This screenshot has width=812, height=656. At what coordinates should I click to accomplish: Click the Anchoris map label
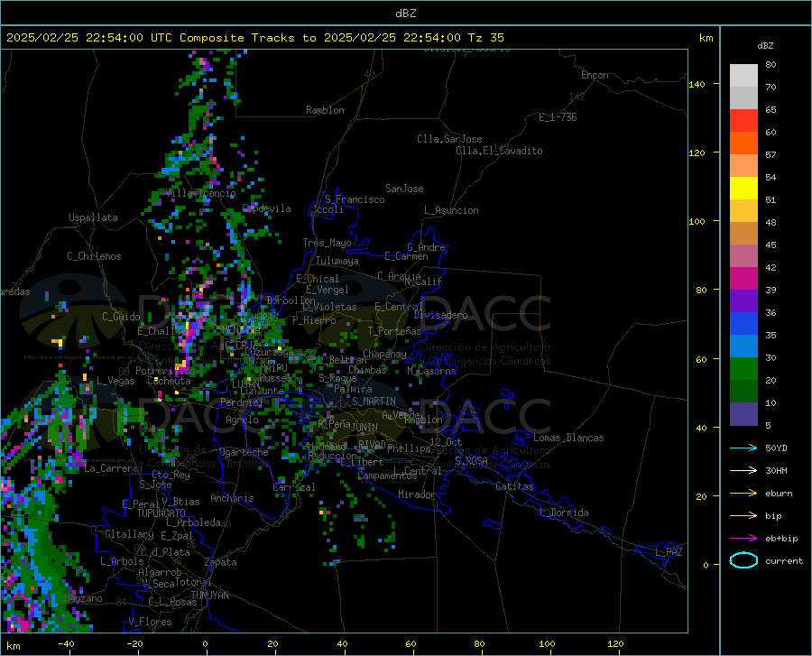(x=232, y=499)
